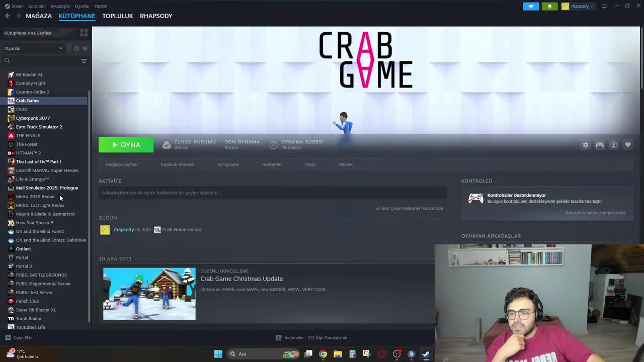
Task: Open Google Chrome from taskbar
Action: point(323,354)
